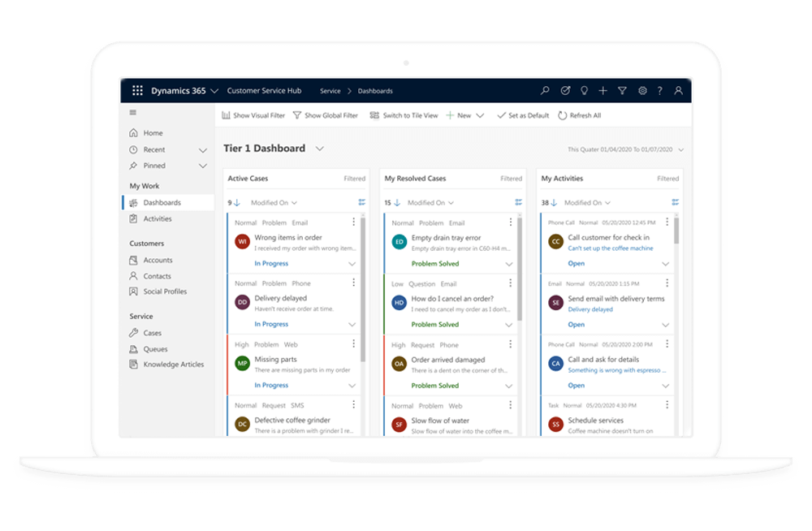Click the ED avatar on Empty drain tray case
Viewport: 812px width, 531px height.
pyautogui.click(x=400, y=242)
